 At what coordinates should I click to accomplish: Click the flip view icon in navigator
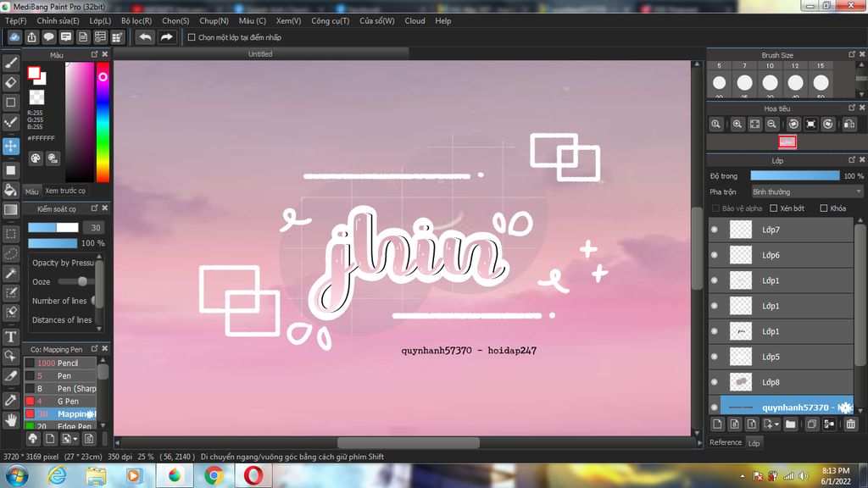click(x=849, y=124)
